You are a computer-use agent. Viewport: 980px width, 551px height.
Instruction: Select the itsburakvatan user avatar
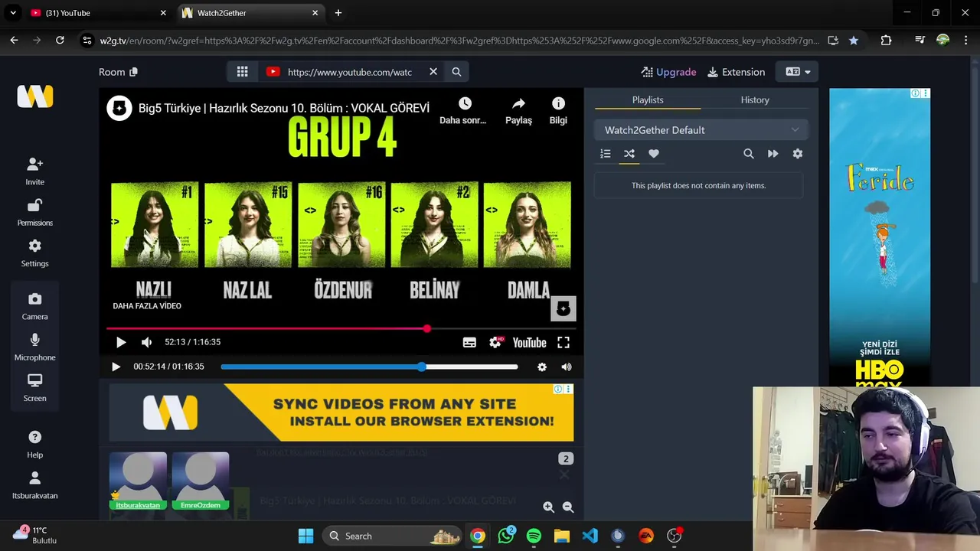(x=138, y=481)
